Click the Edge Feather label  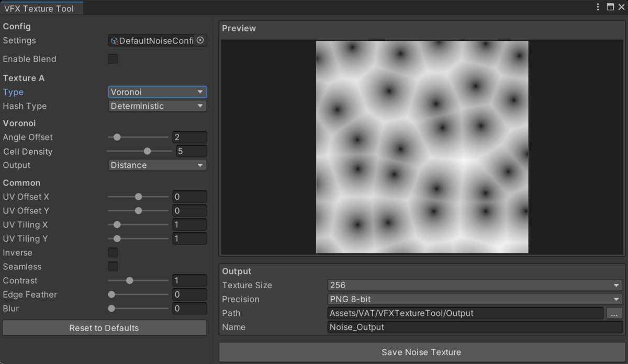(30, 294)
